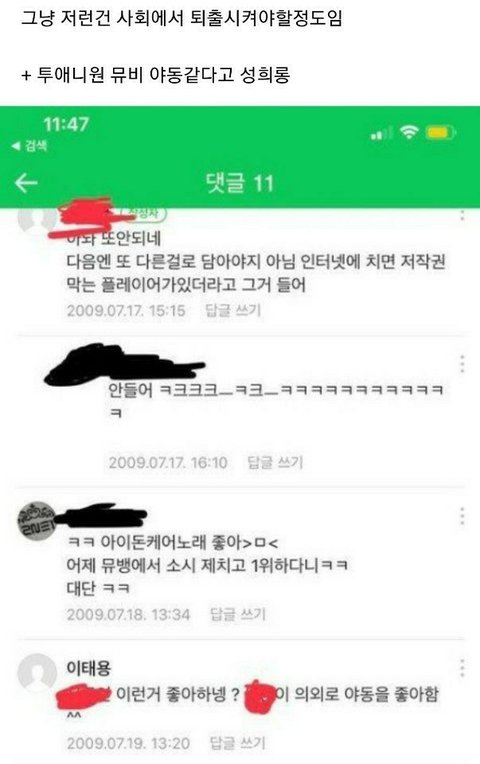The width and height of the screenshot is (480, 764).
Task: Tap the Wi-Fi status icon
Action: click(x=409, y=132)
